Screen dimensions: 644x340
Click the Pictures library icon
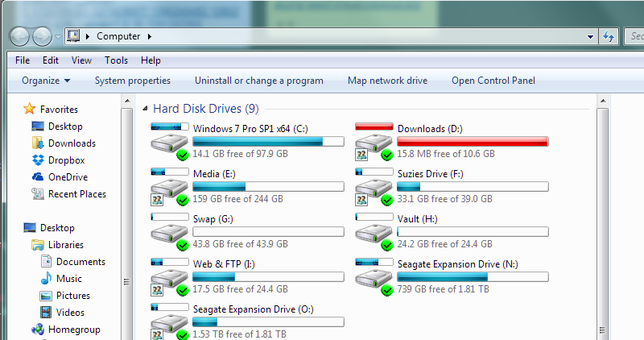46,296
